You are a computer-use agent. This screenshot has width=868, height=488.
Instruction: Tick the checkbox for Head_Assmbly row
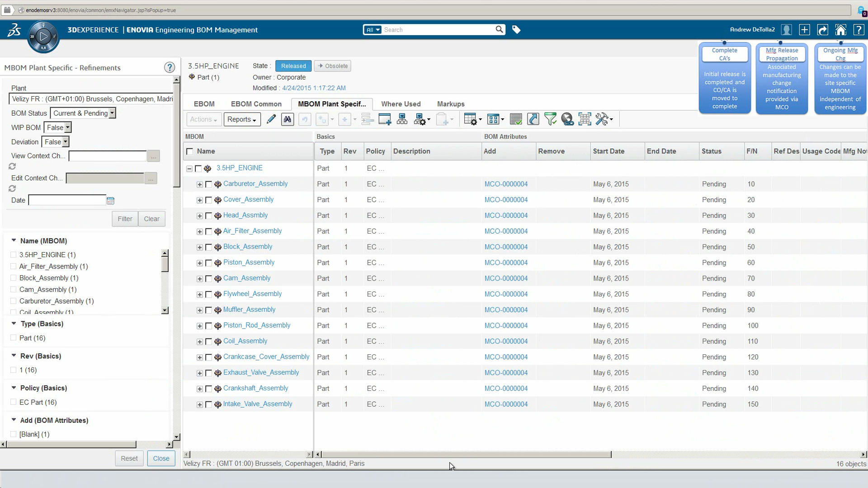(208, 216)
